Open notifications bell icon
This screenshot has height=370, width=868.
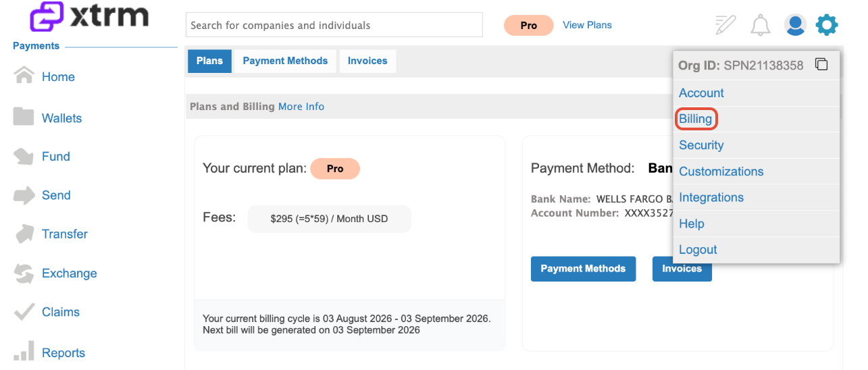760,26
